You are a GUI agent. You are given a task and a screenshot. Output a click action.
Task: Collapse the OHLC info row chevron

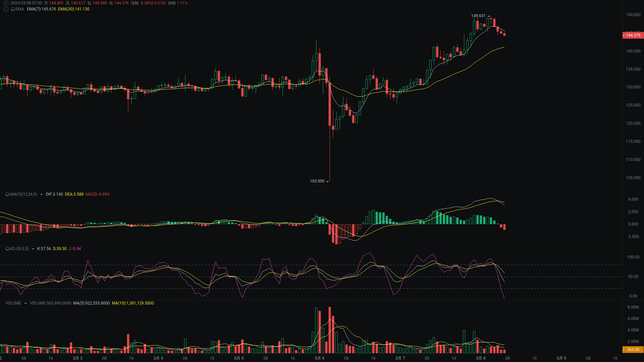(x=6, y=3)
